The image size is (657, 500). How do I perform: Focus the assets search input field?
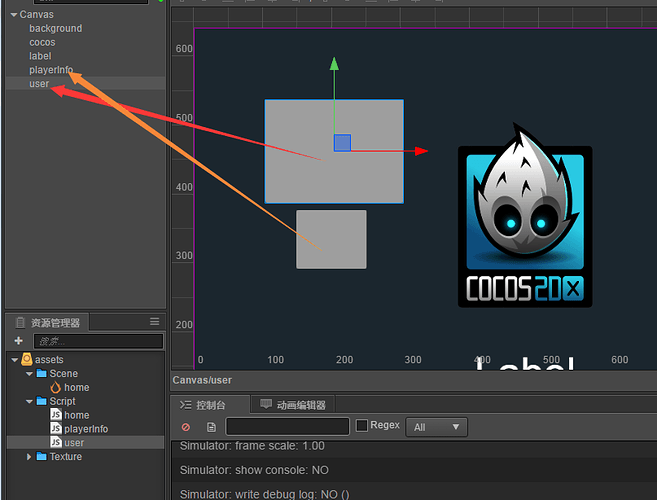(98, 341)
